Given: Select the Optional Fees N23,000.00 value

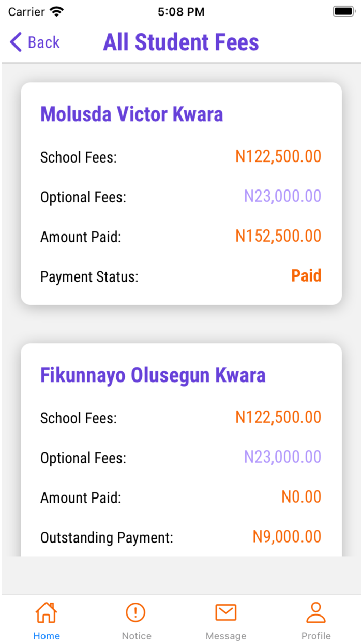Looking at the screenshot, I should point(282,196).
